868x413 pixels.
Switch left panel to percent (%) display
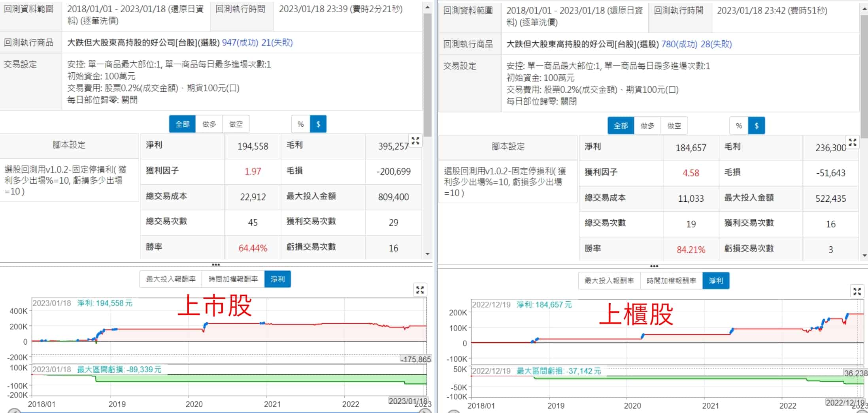point(300,124)
